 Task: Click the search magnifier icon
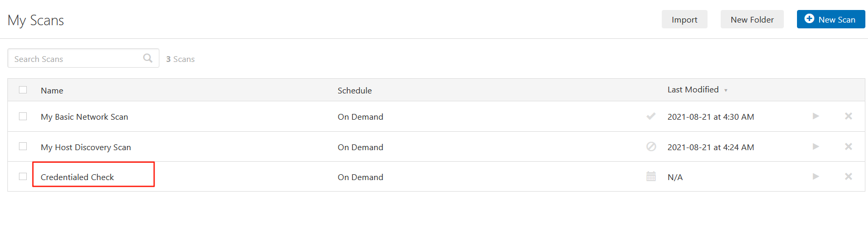pos(148,58)
